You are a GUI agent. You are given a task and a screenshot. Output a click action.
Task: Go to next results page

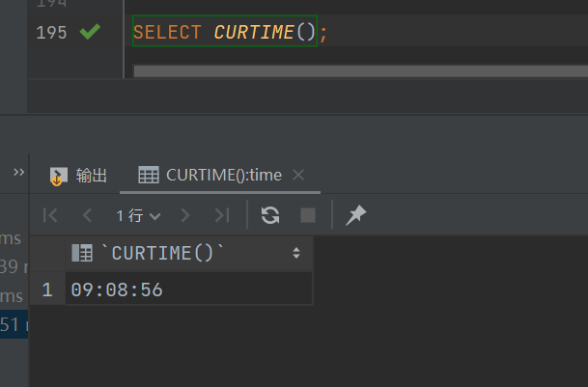(x=185, y=215)
